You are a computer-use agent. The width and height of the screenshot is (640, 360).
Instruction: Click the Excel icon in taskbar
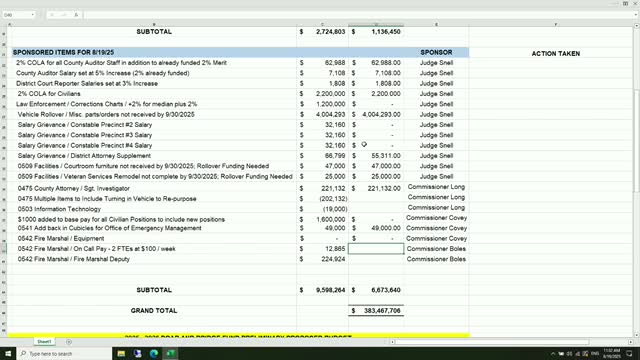click(170, 353)
